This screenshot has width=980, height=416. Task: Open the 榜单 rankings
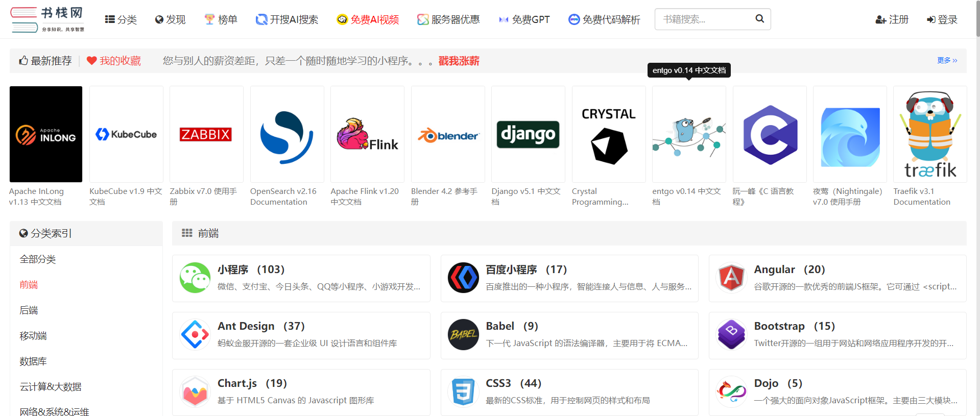pos(221,19)
